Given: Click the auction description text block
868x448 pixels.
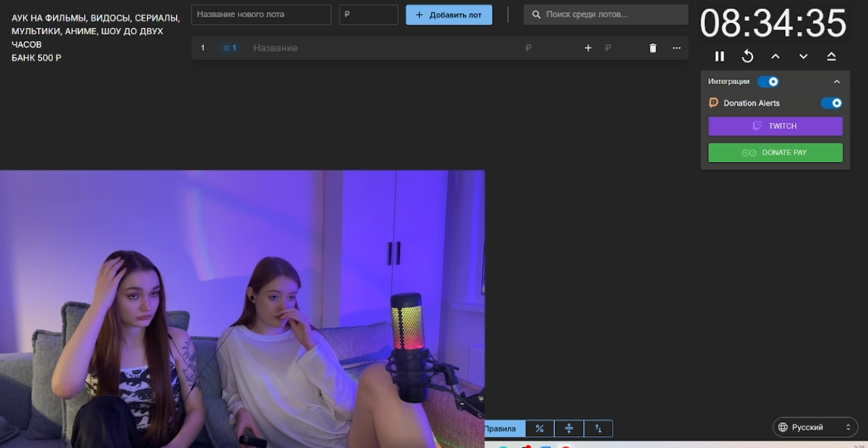Looking at the screenshot, I should pyautogui.click(x=96, y=38).
